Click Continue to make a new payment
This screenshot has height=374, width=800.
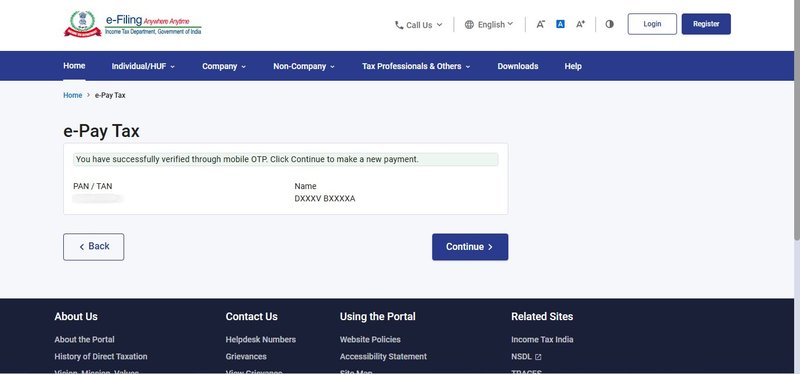click(470, 247)
